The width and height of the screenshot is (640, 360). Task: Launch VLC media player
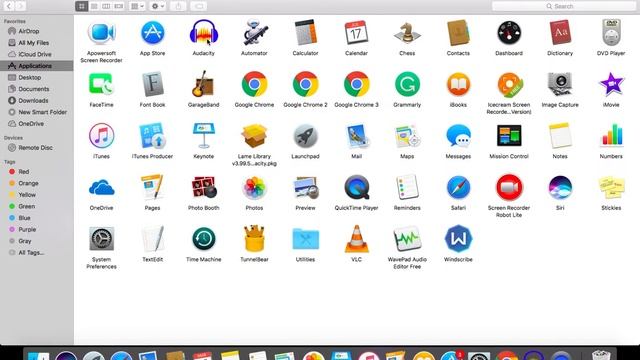pos(356,239)
